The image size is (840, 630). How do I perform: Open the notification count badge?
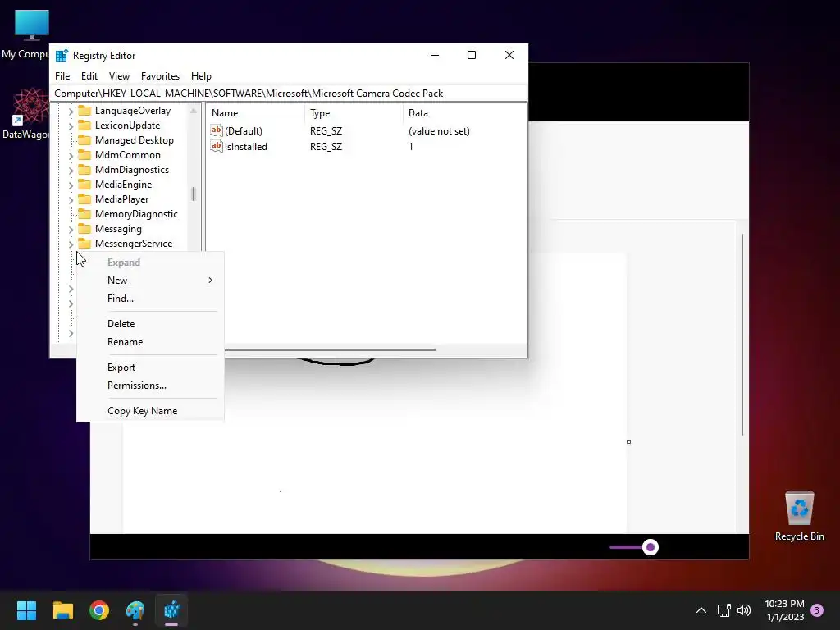click(x=817, y=610)
